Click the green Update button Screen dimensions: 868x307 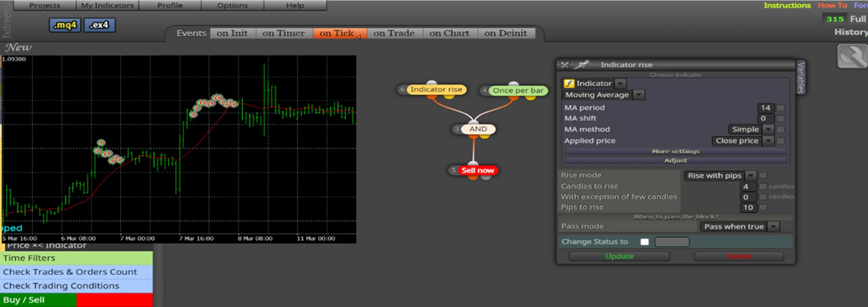619,256
